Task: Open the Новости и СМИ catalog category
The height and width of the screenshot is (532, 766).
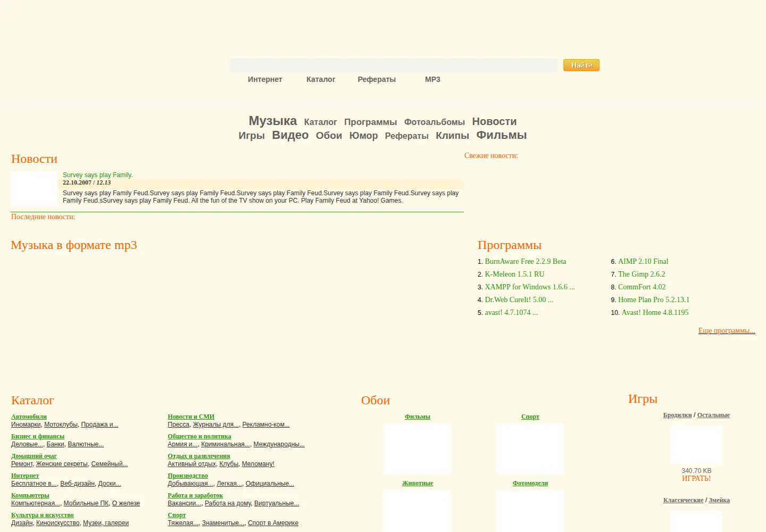Action: pos(191,417)
